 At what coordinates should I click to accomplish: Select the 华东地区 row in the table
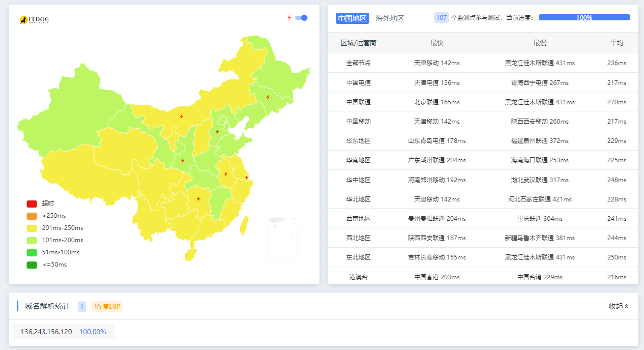(x=359, y=141)
